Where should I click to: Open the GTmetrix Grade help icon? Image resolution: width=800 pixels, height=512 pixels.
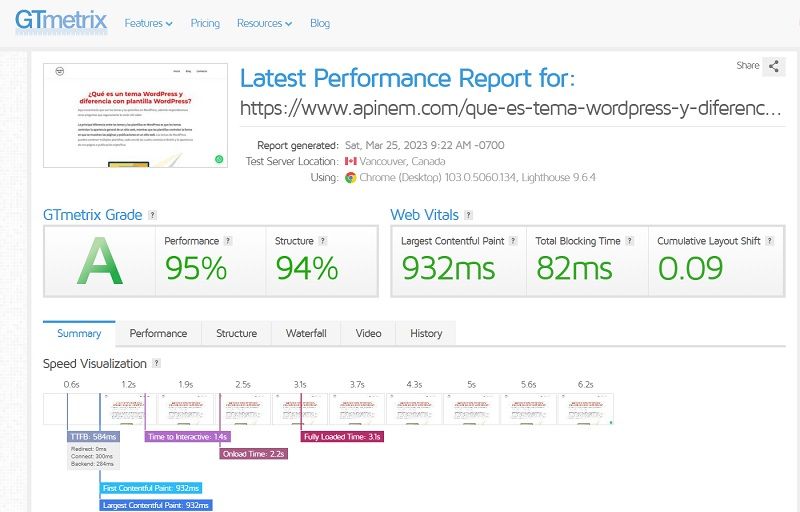pos(152,215)
